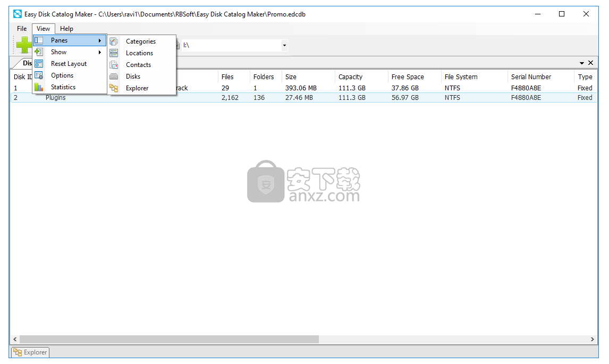Click the Reset Layout icon
This screenshot has width=609, height=364.
tap(39, 64)
